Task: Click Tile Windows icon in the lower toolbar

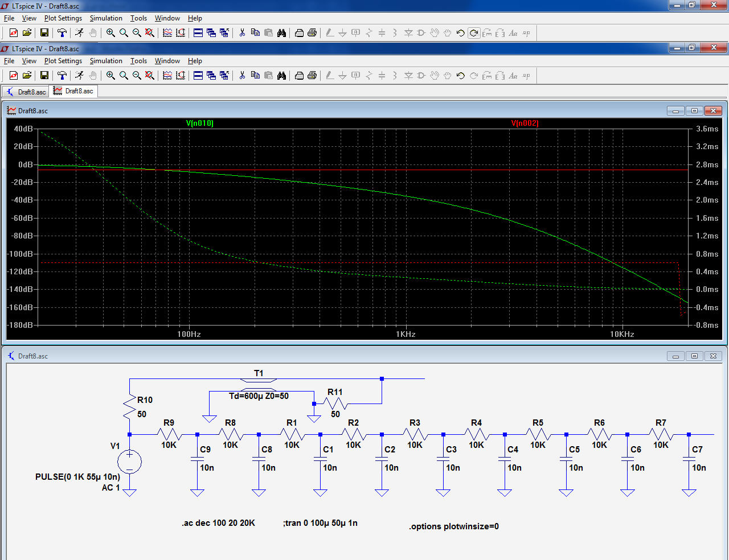Action: [198, 75]
